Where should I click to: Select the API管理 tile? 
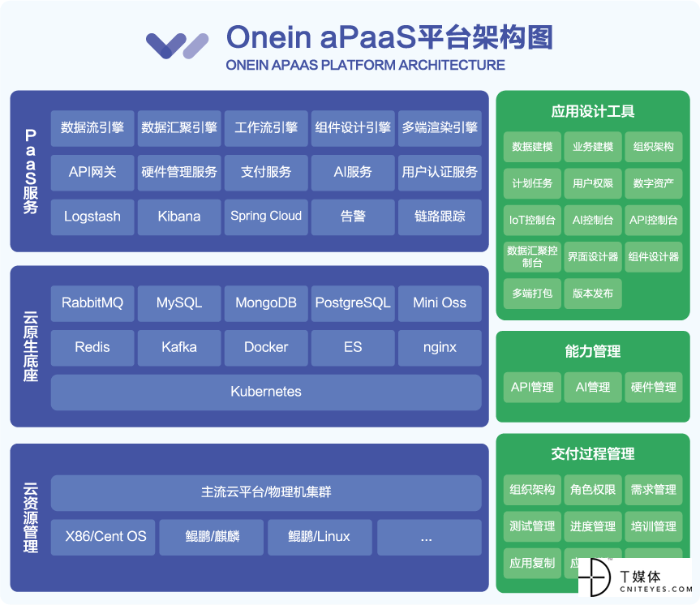coord(532,388)
